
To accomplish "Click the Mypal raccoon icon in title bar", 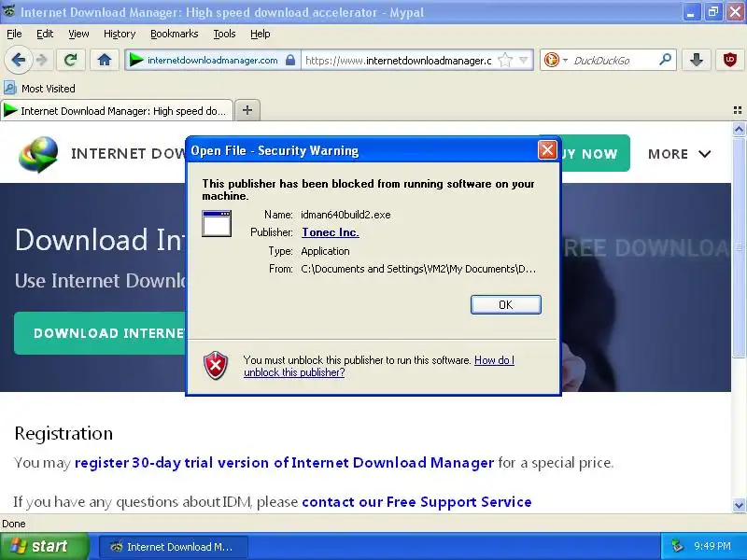I will (9, 11).
